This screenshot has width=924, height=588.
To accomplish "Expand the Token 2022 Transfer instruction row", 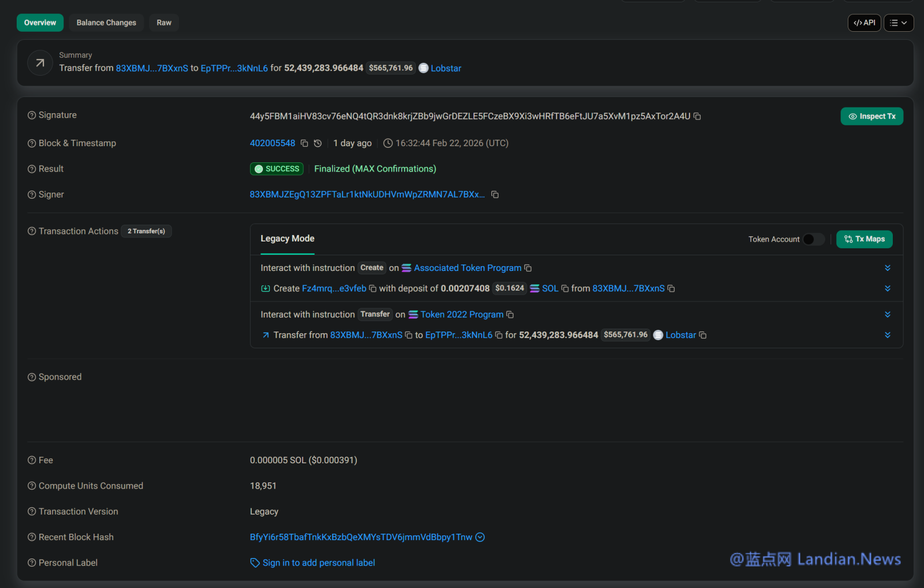I will click(x=887, y=315).
